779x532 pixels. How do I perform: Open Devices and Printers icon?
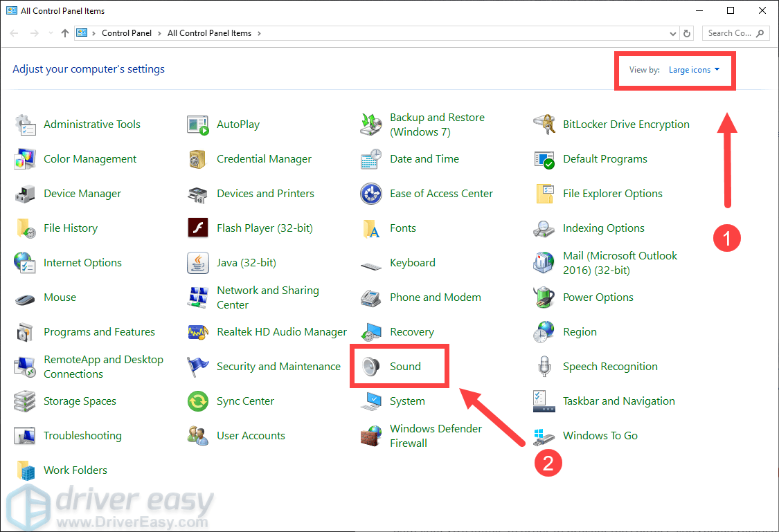tap(198, 194)
